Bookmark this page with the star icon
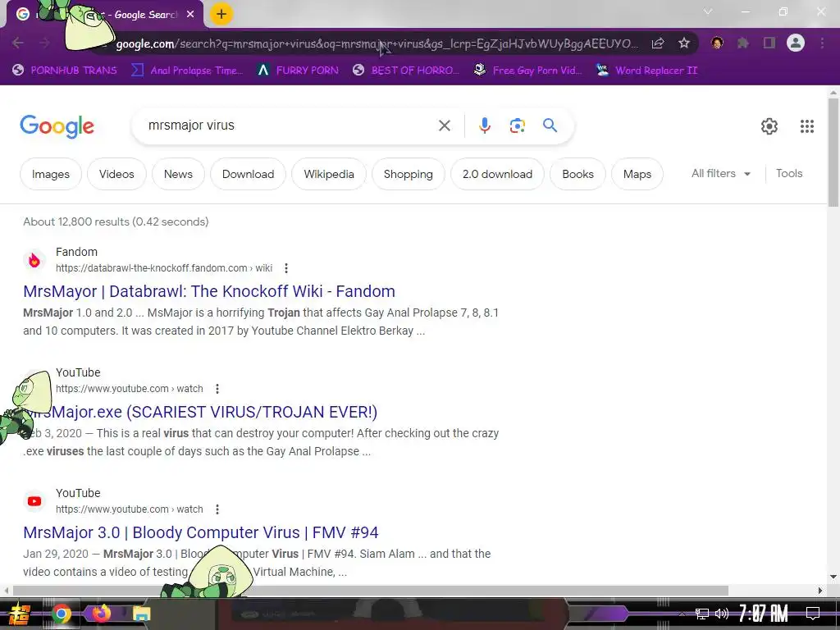The width and height of the screenshot is (840, 630). (684, 43)
